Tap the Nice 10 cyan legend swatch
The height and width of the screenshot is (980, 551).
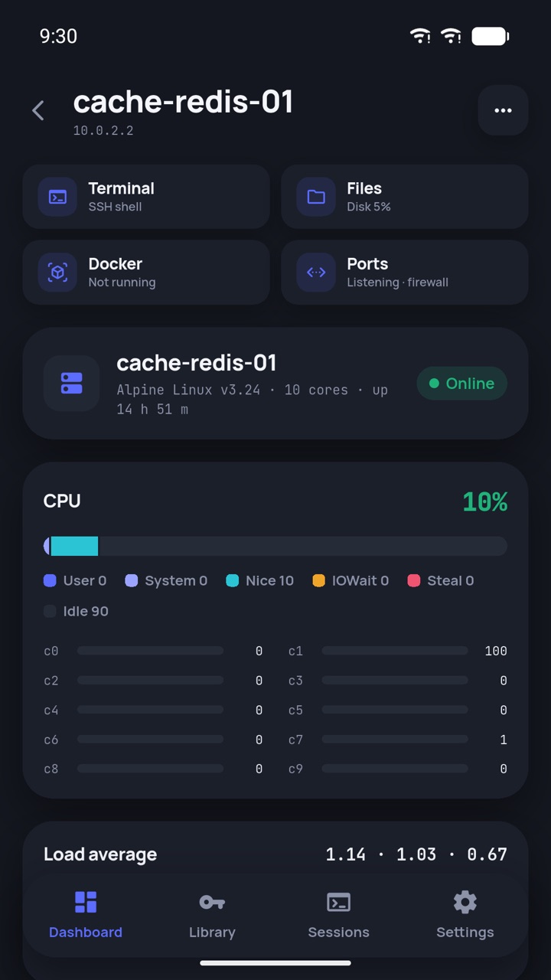[x=233, y=580]
